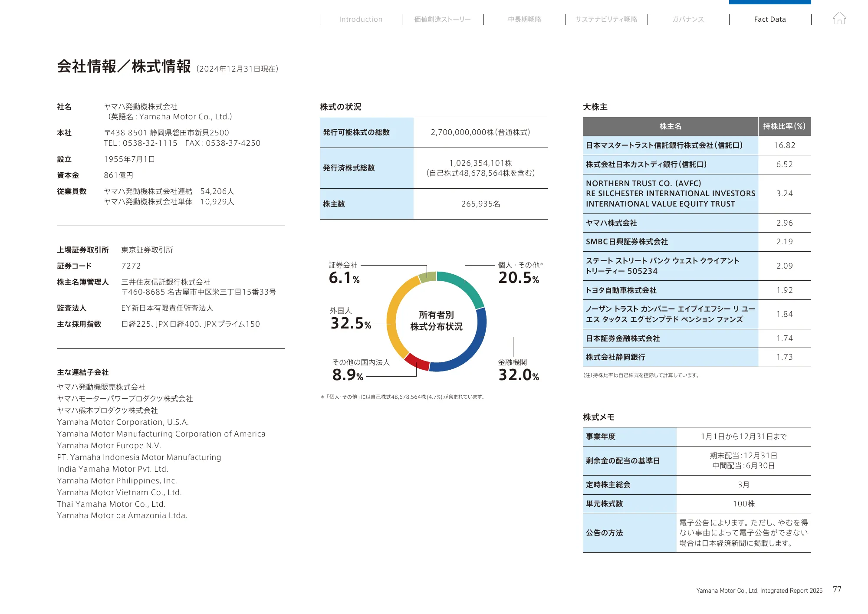868x614 pixels.
Task: Click the footnote about 自己株式48,678,564株
Action: tap(403, 396)
